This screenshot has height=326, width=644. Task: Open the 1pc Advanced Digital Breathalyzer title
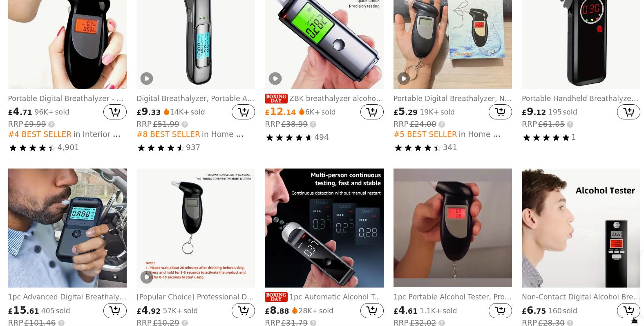(x=67, y=297)
